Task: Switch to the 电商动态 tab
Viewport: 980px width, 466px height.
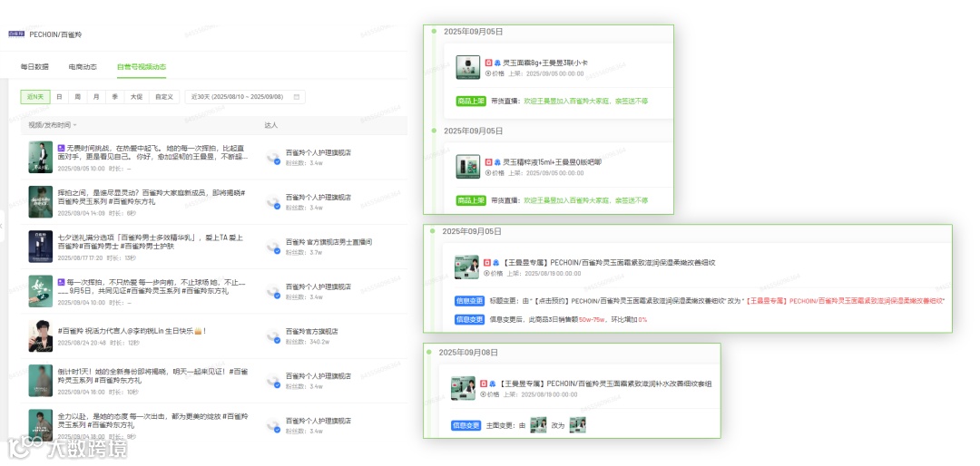Action: point(83,66)
